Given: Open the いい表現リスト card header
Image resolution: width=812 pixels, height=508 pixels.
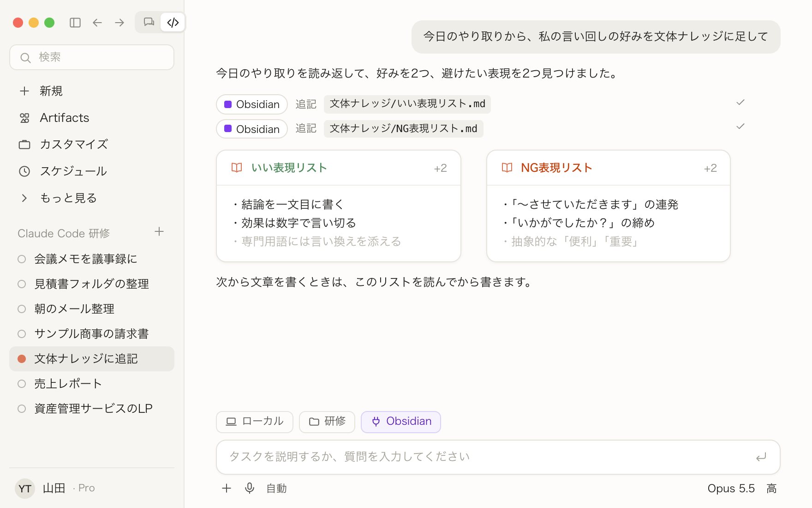Looking at the screenshot, I should click(x=339, y=168).
